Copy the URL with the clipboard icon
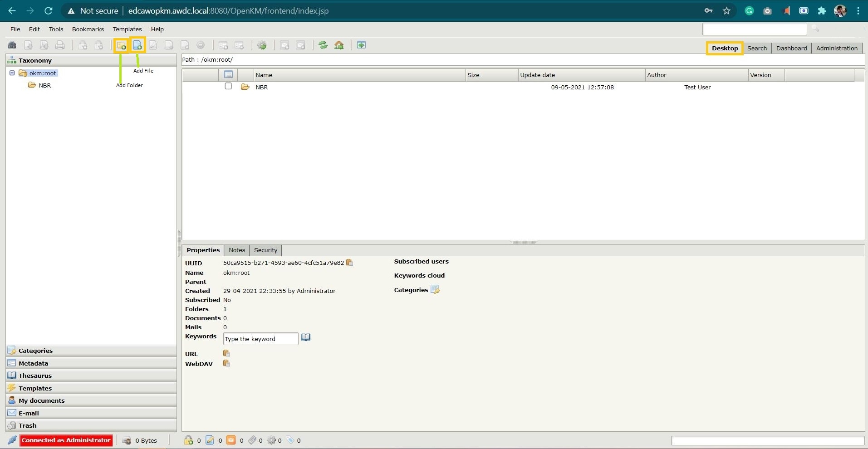 pos(226,353)
